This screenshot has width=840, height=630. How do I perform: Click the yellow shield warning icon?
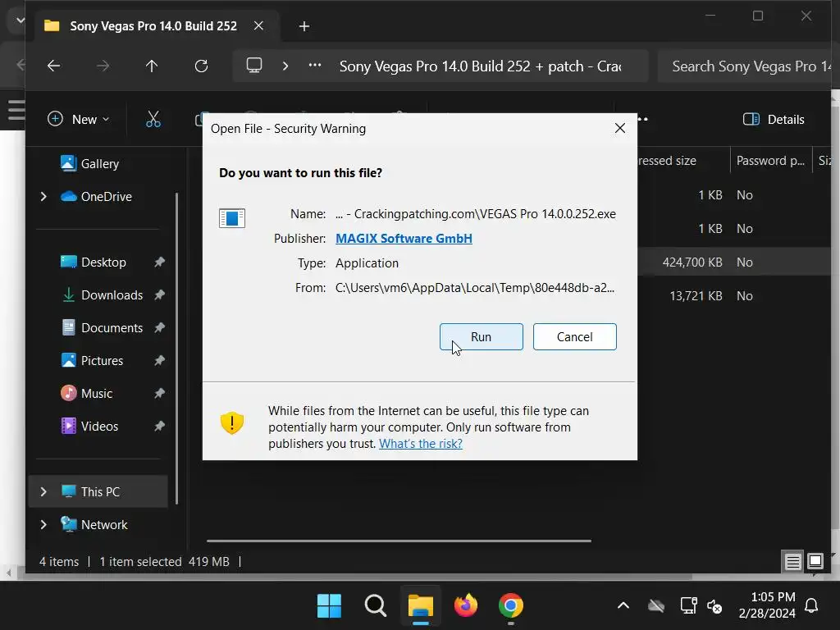[232, 422]
